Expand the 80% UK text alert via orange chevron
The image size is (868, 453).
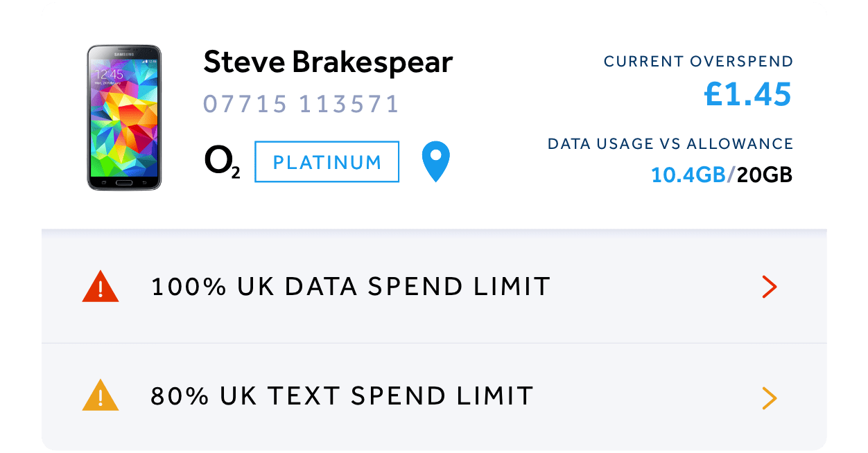coord(769,398)
